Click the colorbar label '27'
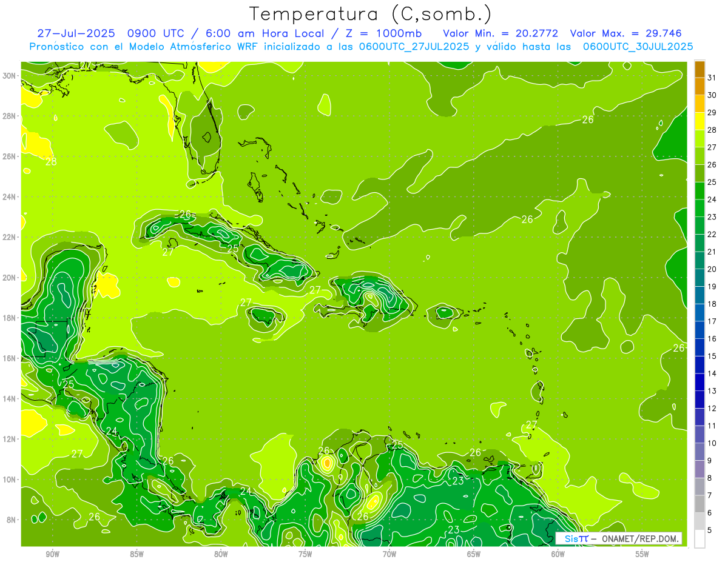 [712, 147]
